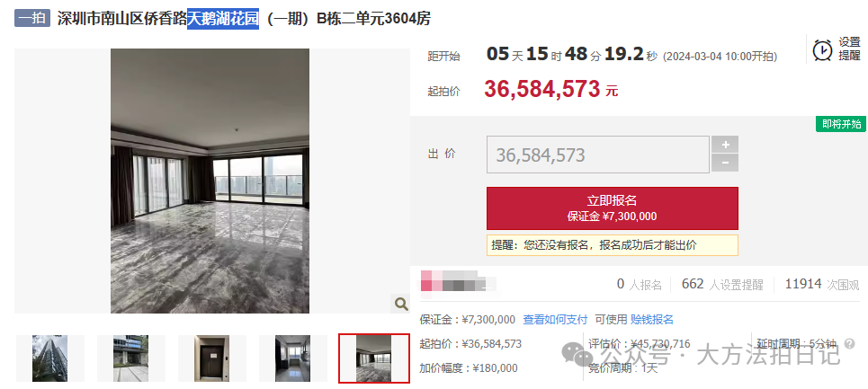Click the 即将开始 status tag
The height and width of the screenshot is (389, 868).
(840, 124)
